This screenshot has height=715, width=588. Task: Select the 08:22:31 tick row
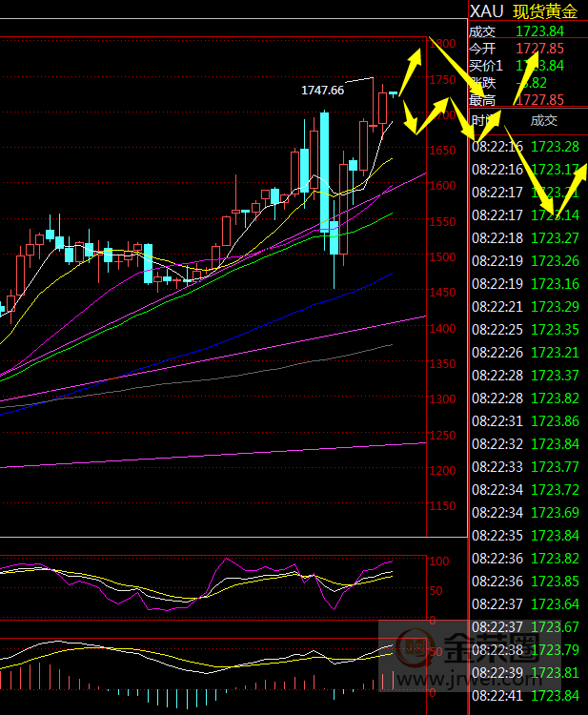[x=528, y=421]
